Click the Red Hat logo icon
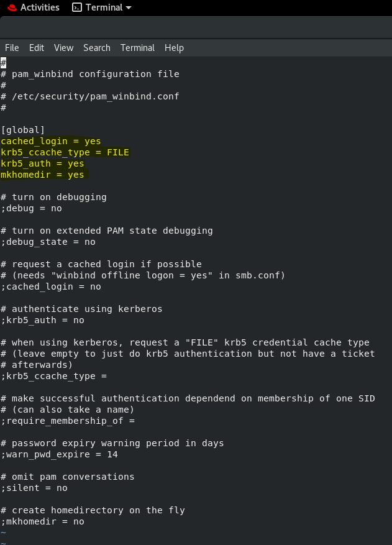Viewport: 392px width, 545px height. point(9,7)
